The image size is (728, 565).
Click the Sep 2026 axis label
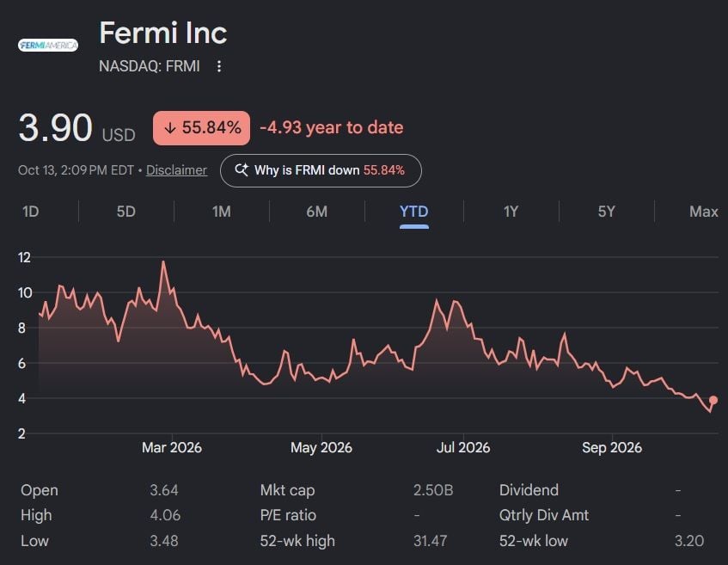coord(612,447)
